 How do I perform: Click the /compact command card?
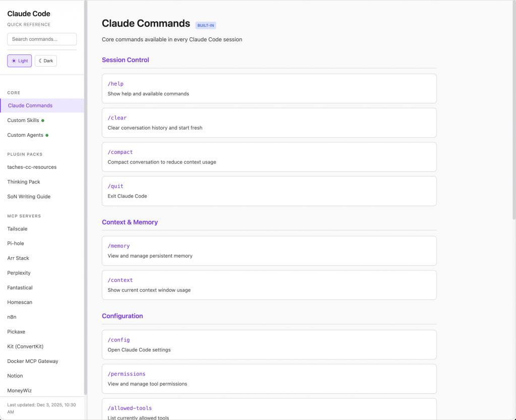point(269,157)
